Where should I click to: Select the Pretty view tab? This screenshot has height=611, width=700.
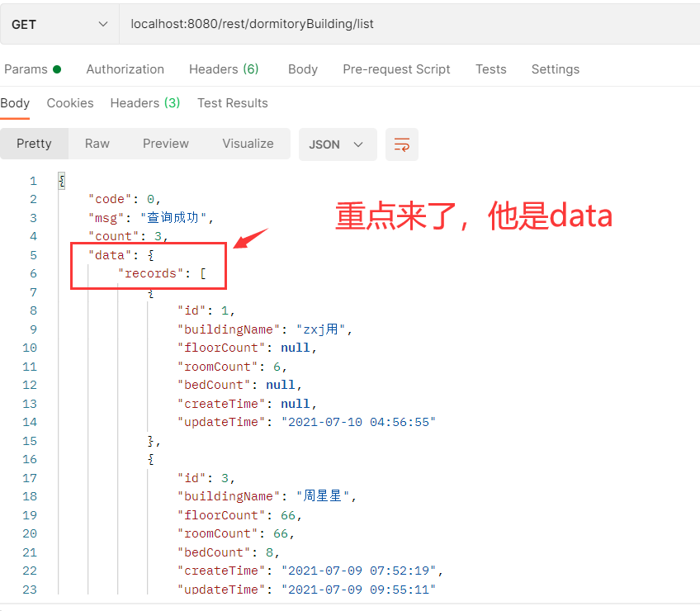[34, 144]
